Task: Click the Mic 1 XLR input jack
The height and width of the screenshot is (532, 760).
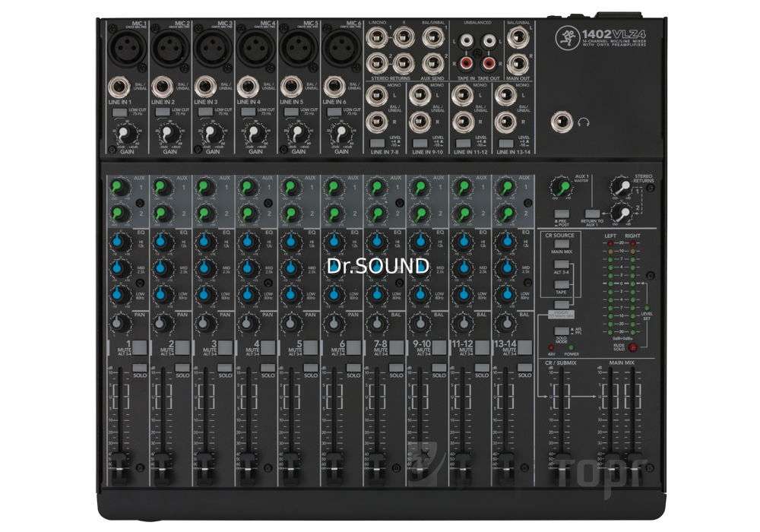Action: (126, 48)
